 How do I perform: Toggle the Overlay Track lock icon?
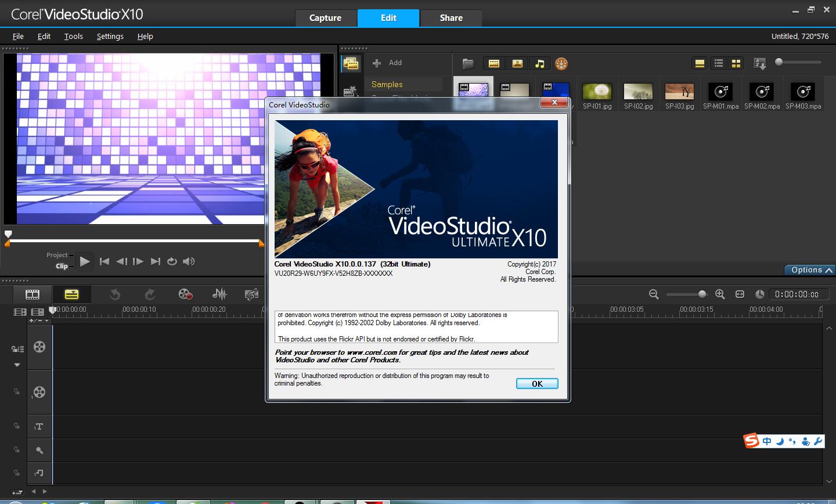(17, 392)
